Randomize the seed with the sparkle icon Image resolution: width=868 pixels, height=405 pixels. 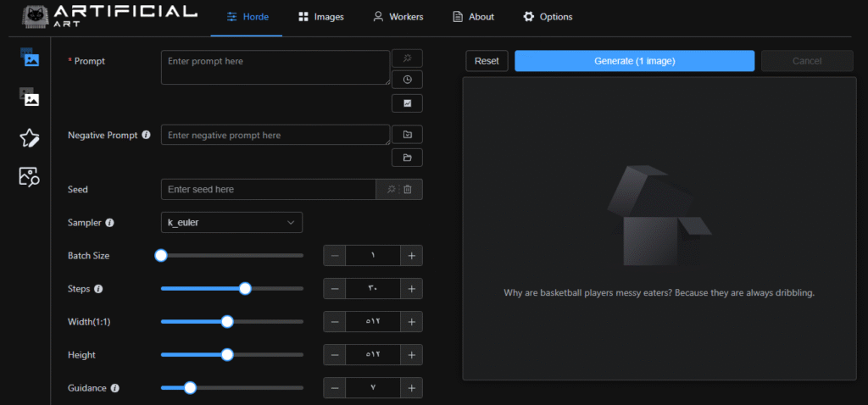390,190
